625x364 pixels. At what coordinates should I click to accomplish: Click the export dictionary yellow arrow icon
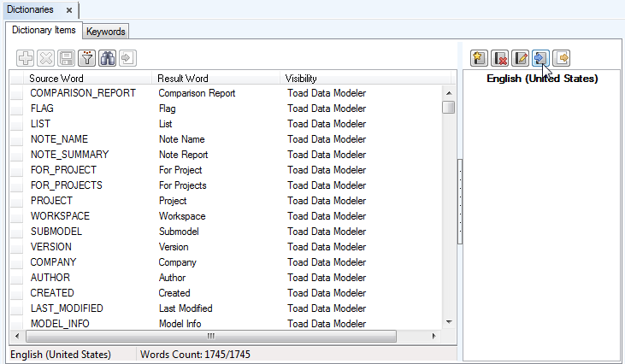562,58
